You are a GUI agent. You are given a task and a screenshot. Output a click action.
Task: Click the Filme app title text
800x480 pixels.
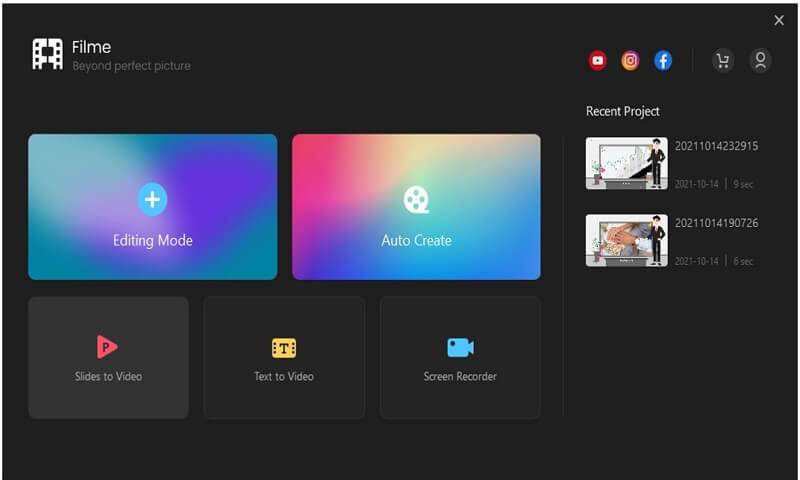91,47
